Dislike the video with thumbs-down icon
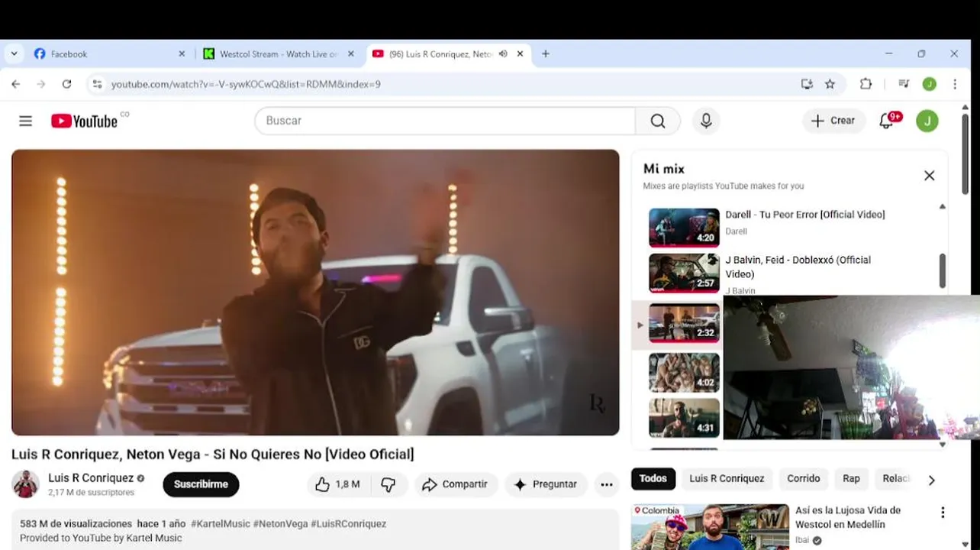 click(388, 484)
